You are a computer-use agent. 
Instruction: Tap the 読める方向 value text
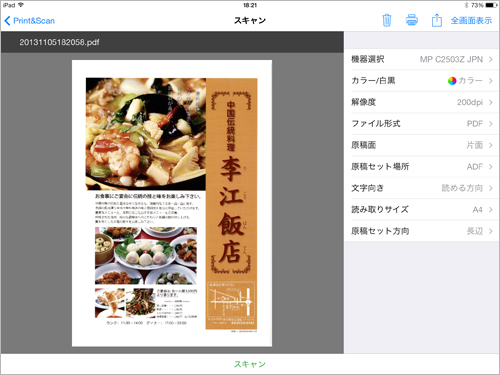[462, 188]
